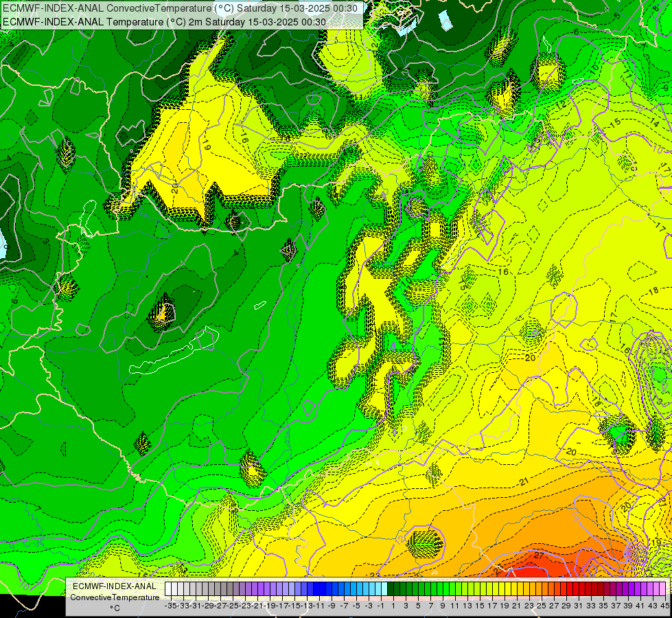Select the red swatch above legend value 29
This screenshot has height=618, width=672.
(564, 589)
